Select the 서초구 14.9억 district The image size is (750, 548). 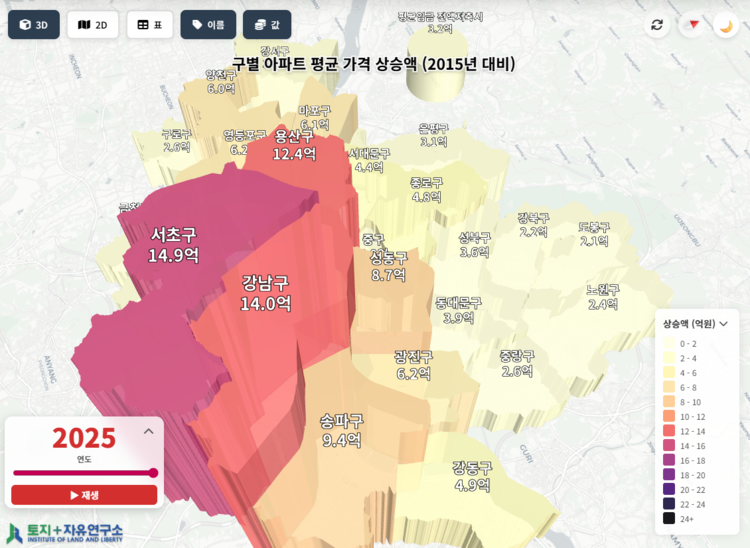click(173, 245)
